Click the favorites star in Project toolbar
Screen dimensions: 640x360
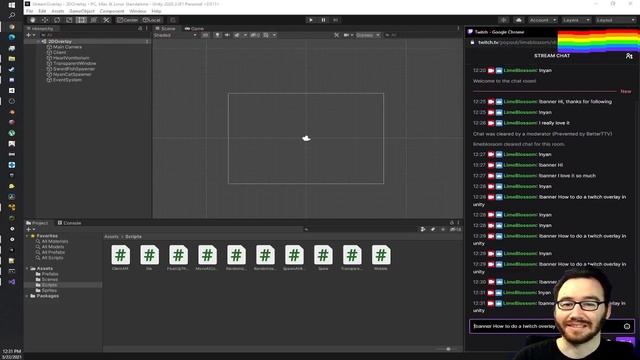point(443,229)
